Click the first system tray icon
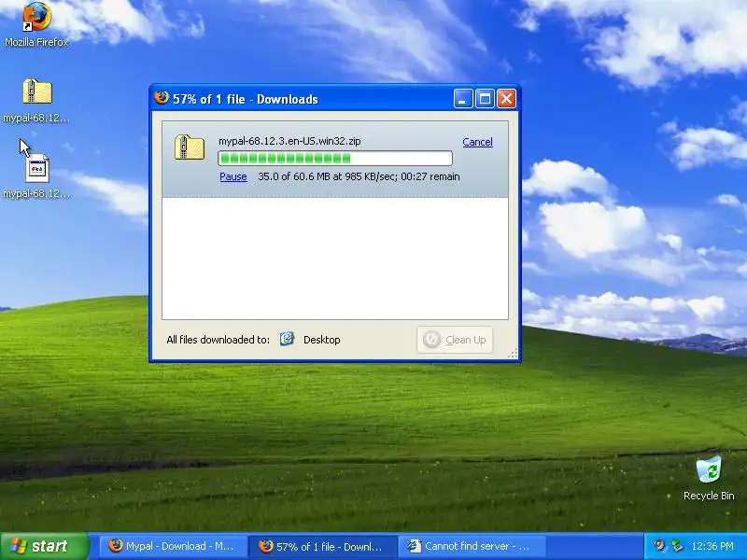This screenshot has width=747, height=560. [660, 546]
